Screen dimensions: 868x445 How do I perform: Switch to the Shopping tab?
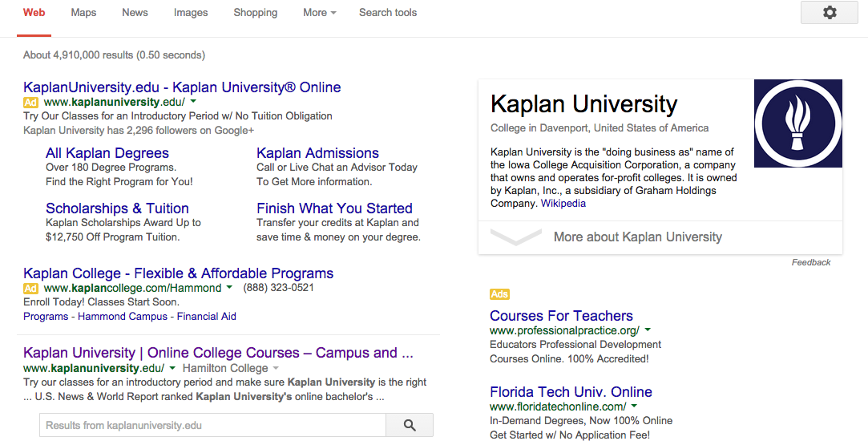tap(255, 13)
